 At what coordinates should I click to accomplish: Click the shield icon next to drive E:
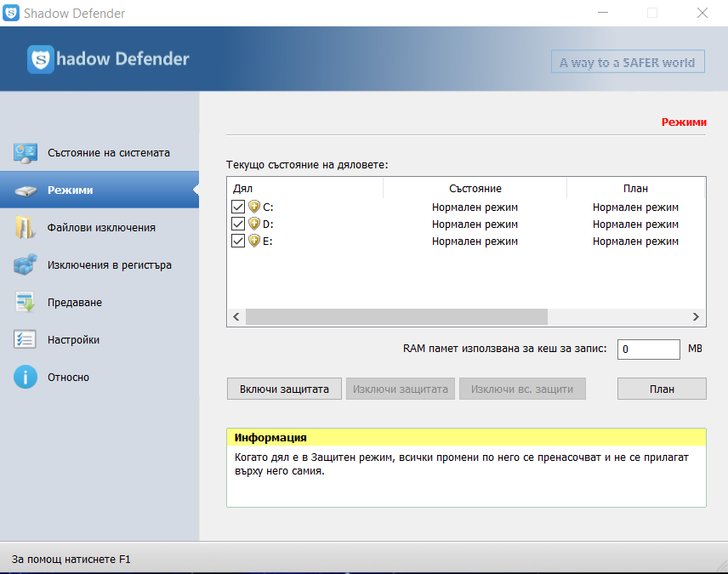254,241
